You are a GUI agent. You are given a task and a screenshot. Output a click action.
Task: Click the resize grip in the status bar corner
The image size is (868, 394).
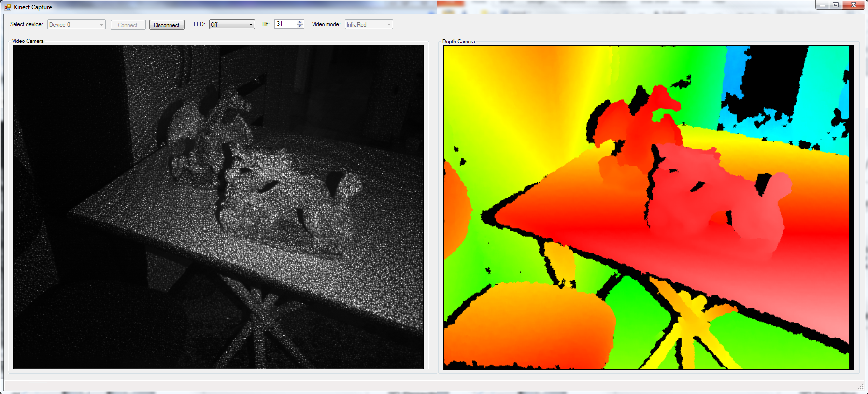tap(861, 387)
